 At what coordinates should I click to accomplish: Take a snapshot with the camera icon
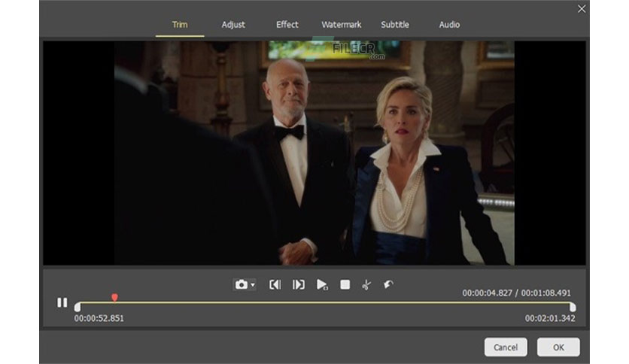[242, 284]
